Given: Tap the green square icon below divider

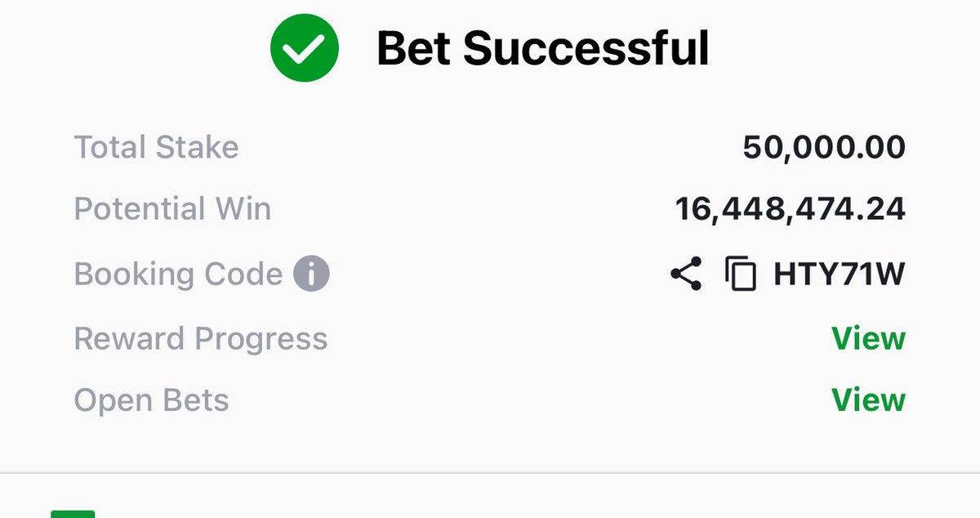Looking at the screenshot, I should point(73,514).
